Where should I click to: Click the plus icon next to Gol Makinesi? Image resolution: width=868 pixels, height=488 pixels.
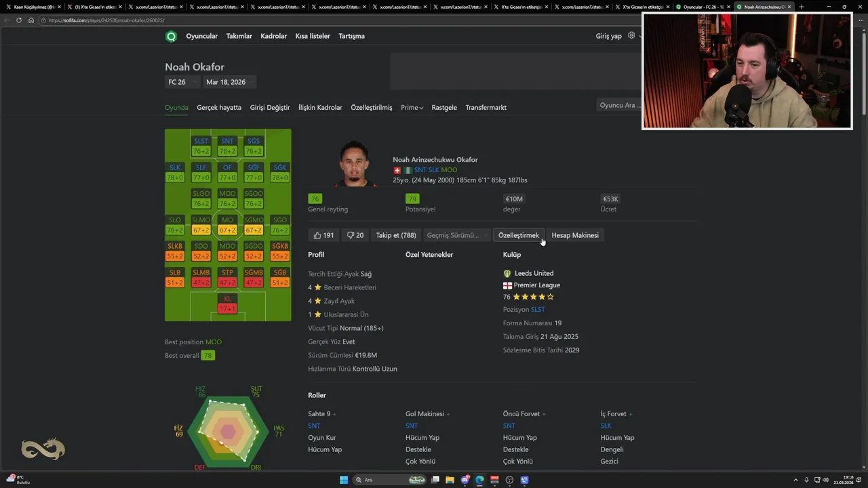(448, 414)
